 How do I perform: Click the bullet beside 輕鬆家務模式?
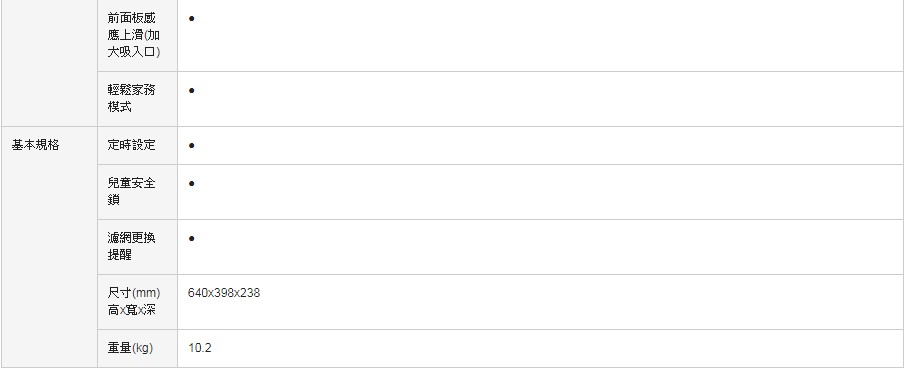click(192, 91)
